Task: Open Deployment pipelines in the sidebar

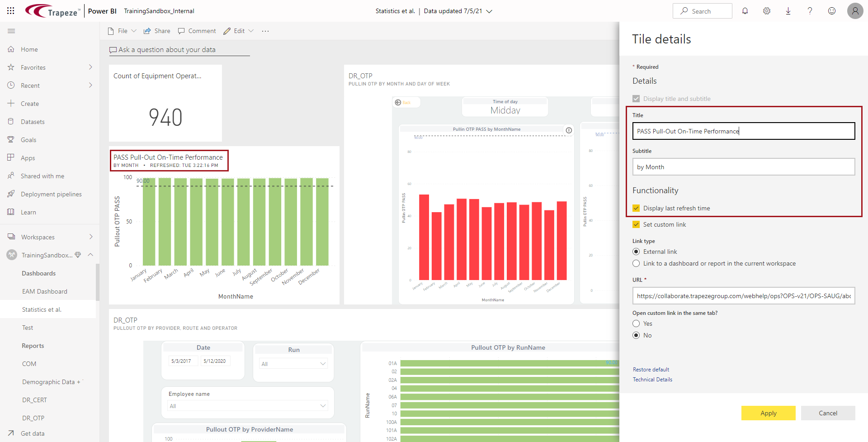Action: click(x=51, y=194)
